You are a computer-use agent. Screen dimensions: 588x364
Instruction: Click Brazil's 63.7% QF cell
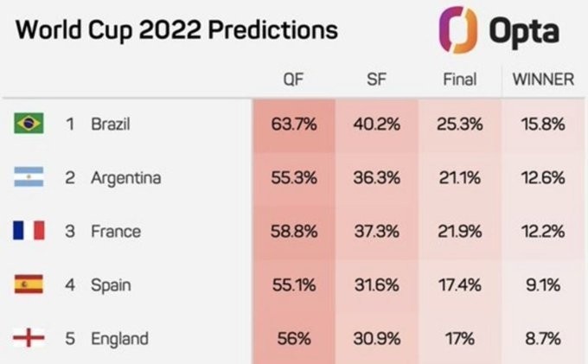[x=294, y=125]
